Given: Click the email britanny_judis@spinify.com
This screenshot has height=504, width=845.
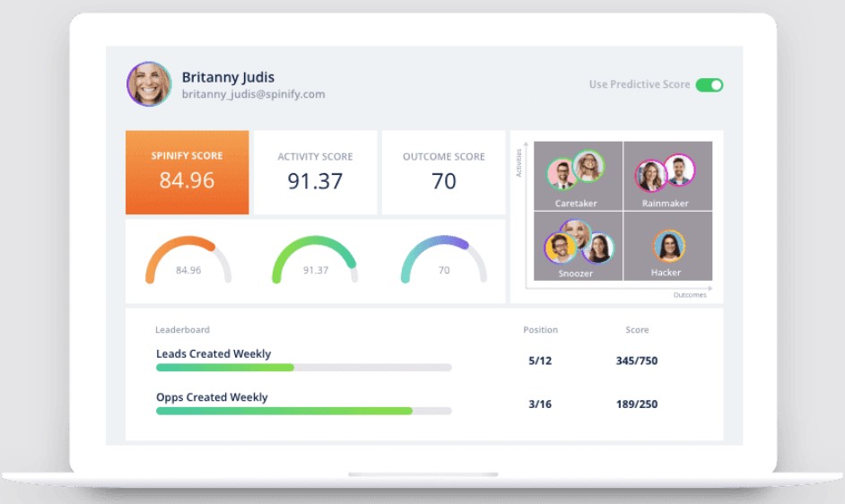Looking at the screenshot, I should [x=253, y=94].
